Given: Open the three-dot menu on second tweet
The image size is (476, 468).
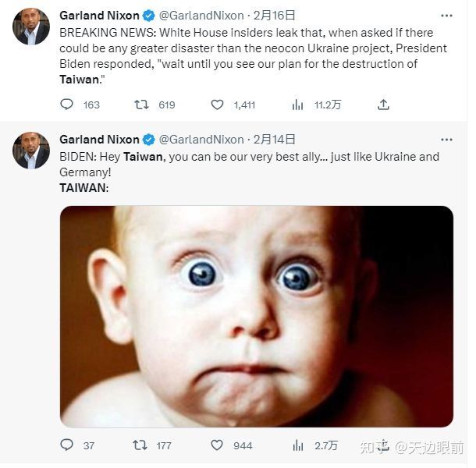Looking at the screenshot, I should point(446,140).
